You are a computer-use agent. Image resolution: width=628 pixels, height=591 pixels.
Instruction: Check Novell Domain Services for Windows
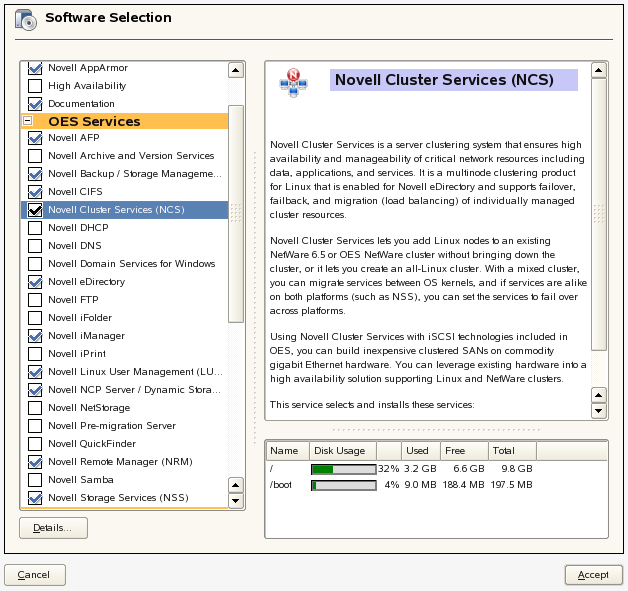(35, 264)
